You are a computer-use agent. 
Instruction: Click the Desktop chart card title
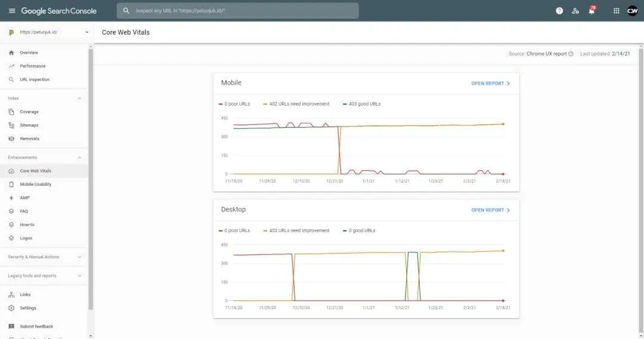coord(233,209)
